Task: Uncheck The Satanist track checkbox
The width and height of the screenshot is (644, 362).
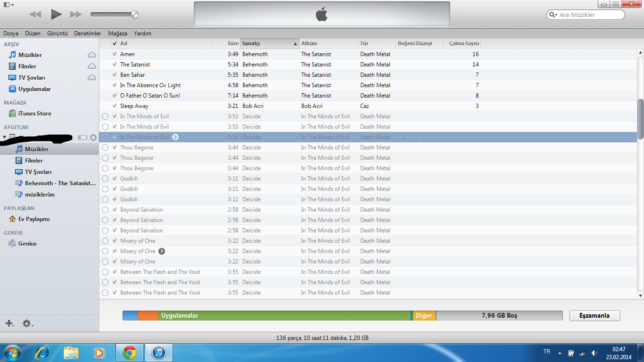Action: pos(115,65)
